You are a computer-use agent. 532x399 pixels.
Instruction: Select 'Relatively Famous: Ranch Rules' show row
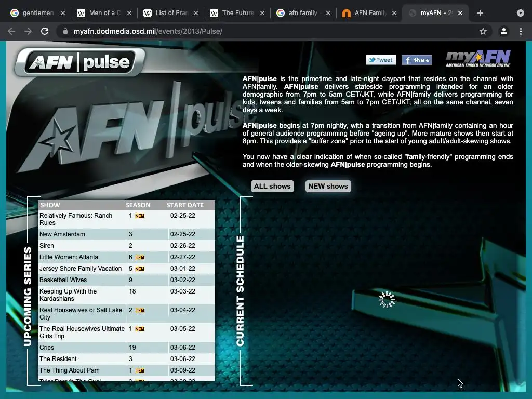(127, 219)
